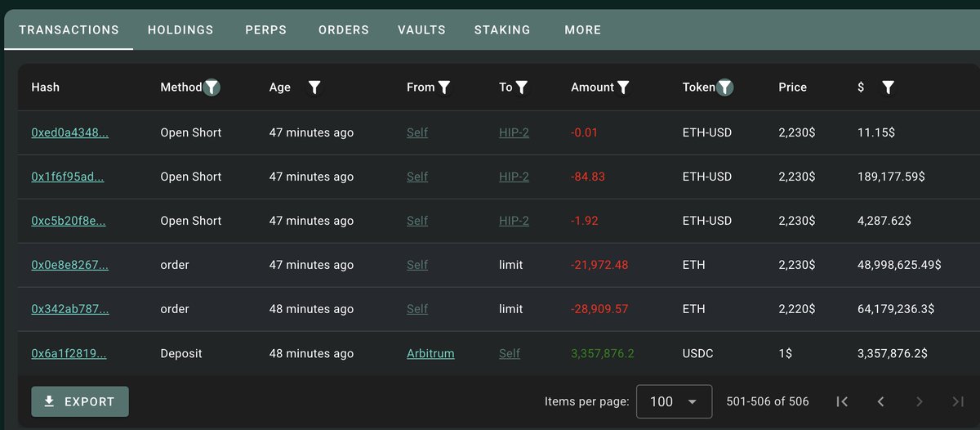Click Self link in the 0x1f6f95ad row
This screenshot has height=430, width=980.
coord(417,177)
